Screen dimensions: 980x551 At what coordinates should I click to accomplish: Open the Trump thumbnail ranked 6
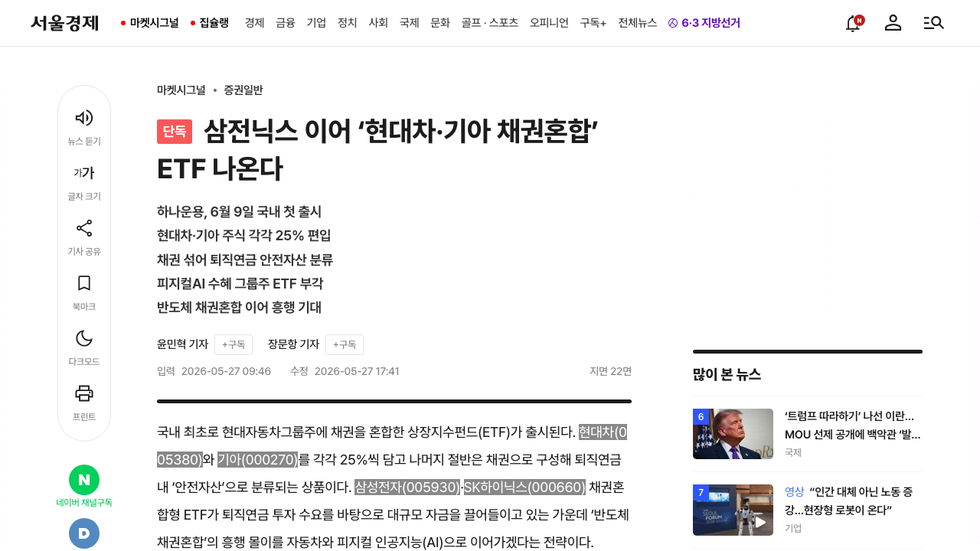tap(733, 434)
